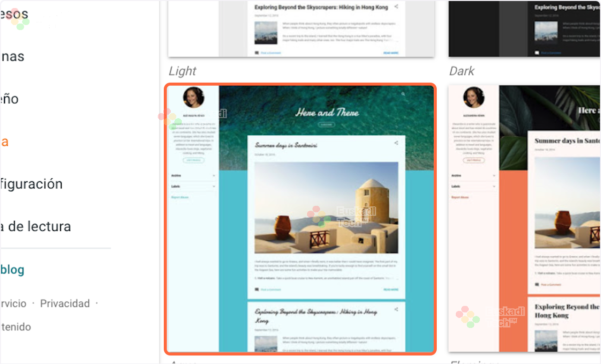Choose the Light theme preview

click(x=300, y=29)
